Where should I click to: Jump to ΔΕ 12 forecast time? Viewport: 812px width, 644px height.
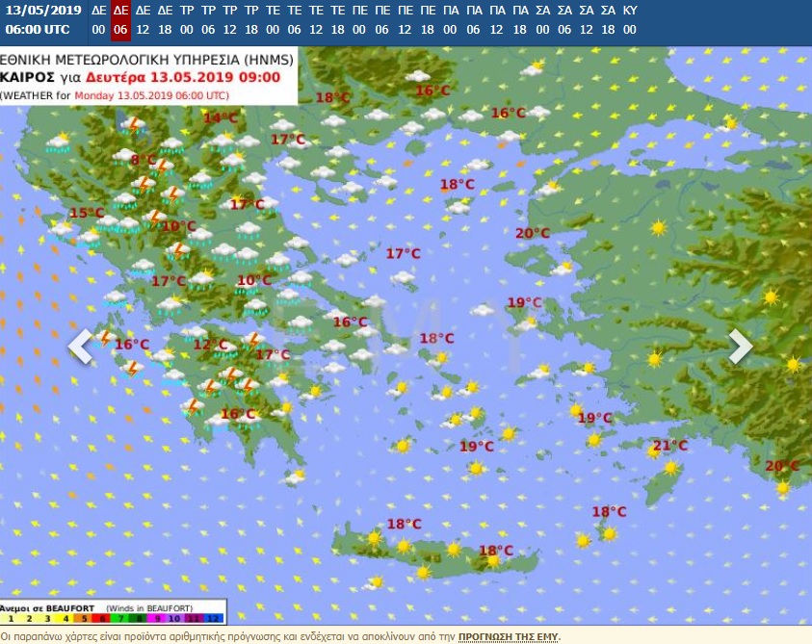[143, 20]
